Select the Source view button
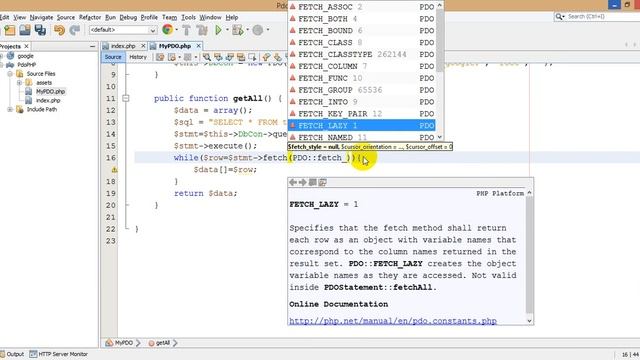 click(113, 57)
